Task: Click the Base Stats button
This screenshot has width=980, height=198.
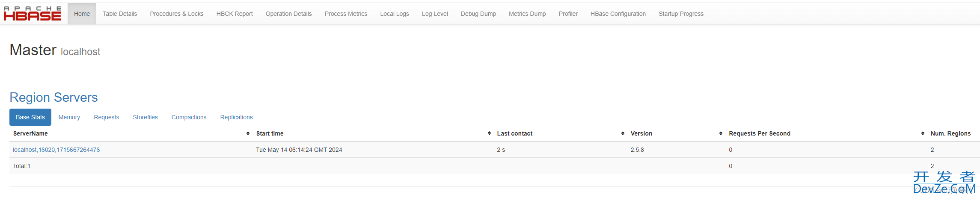Action: [x=30, y=117]
